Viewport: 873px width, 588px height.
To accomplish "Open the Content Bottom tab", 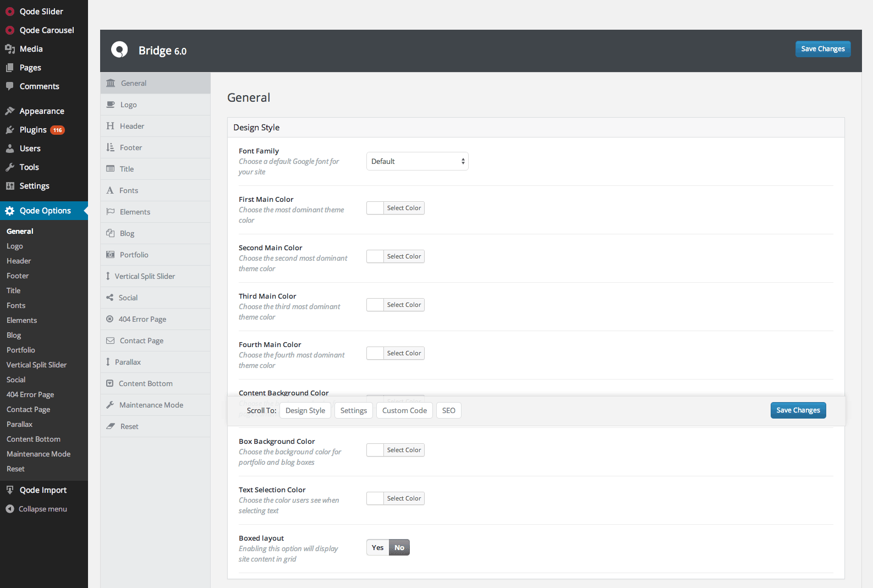I will pos(155,383).
